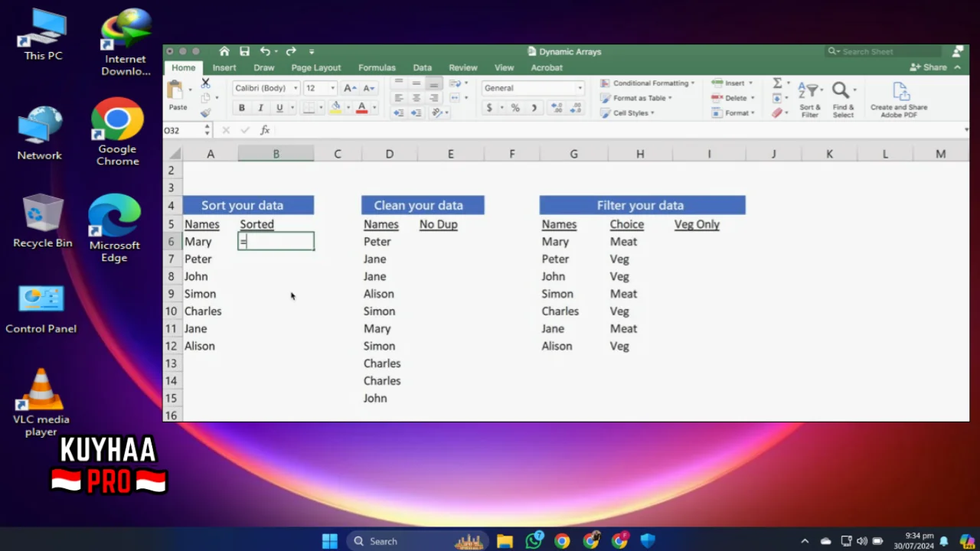Screen dimensions: 980x551
Task: Apply percent style format
Action: 515,108
